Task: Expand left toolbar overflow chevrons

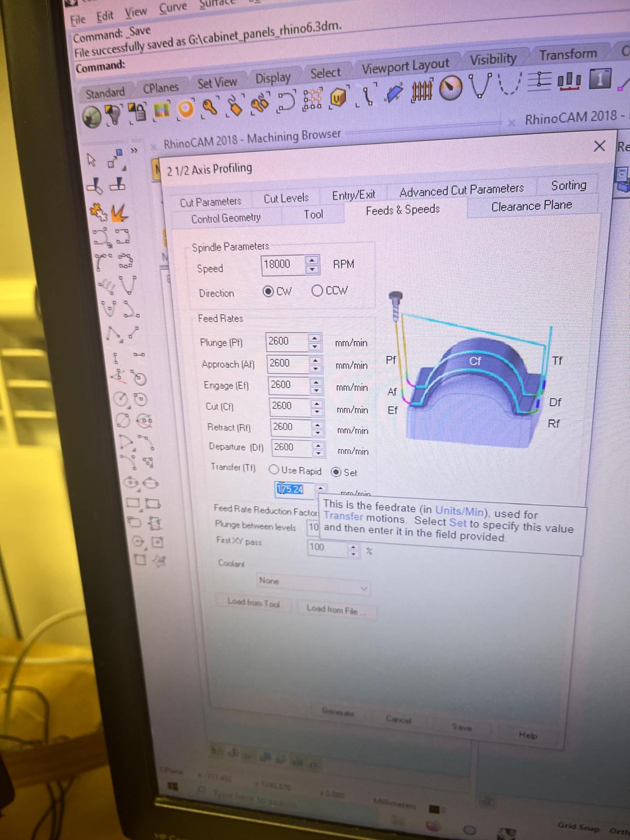Action: pyautogui.click(x=134, y=151)
